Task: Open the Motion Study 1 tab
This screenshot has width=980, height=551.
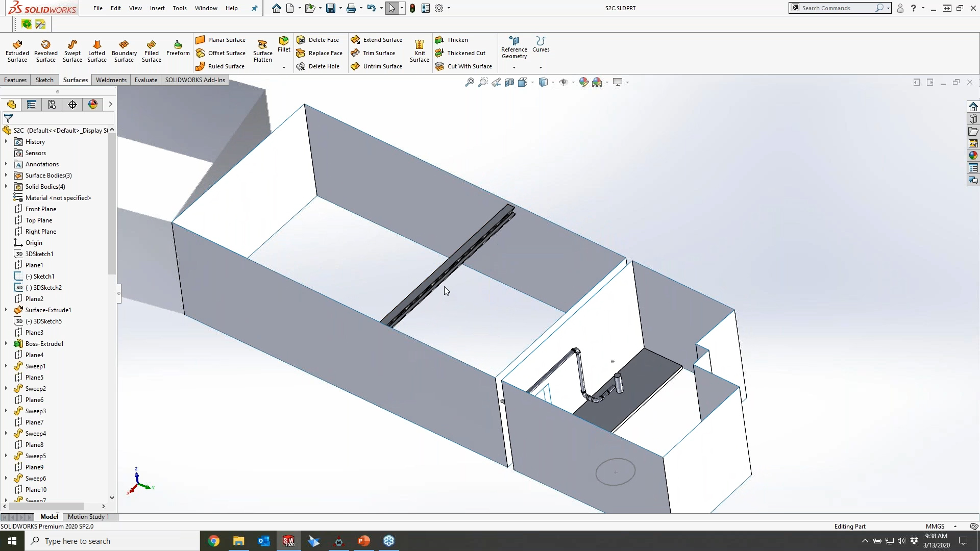Action: pos(88,517)
